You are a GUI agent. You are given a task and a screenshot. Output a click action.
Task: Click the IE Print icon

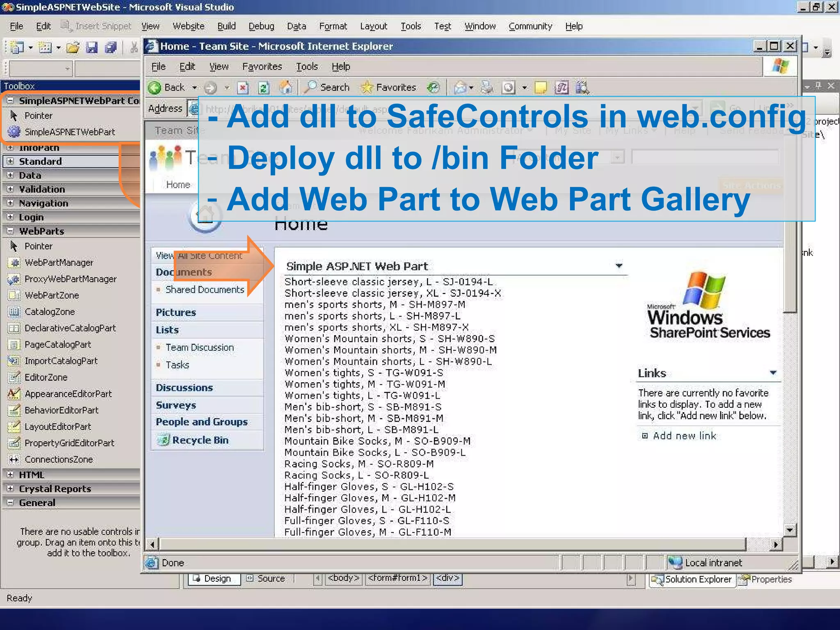point(487,87)
